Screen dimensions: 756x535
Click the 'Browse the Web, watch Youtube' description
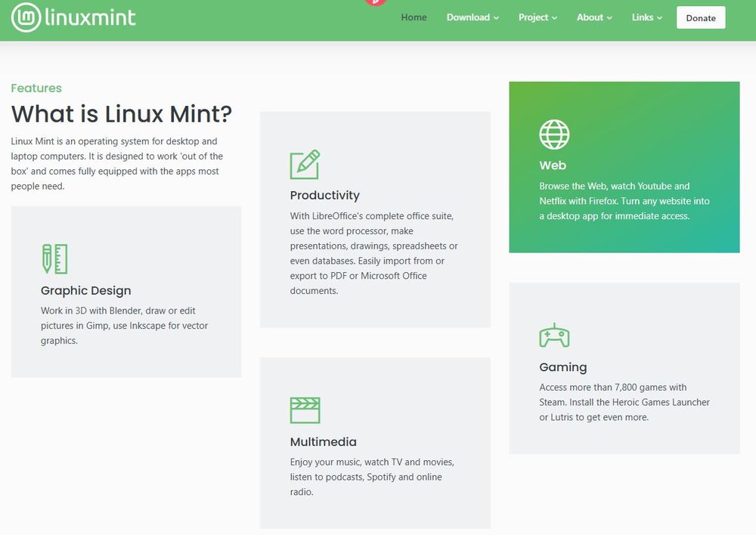tap(624, 201)
